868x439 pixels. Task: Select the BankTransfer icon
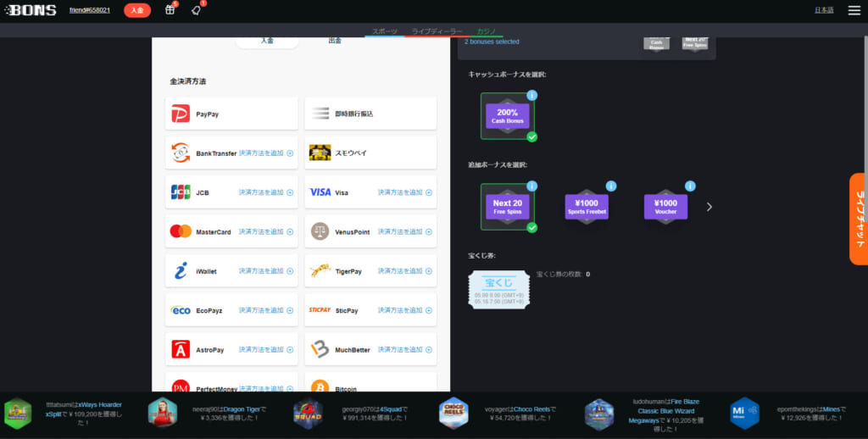point(181,153)
